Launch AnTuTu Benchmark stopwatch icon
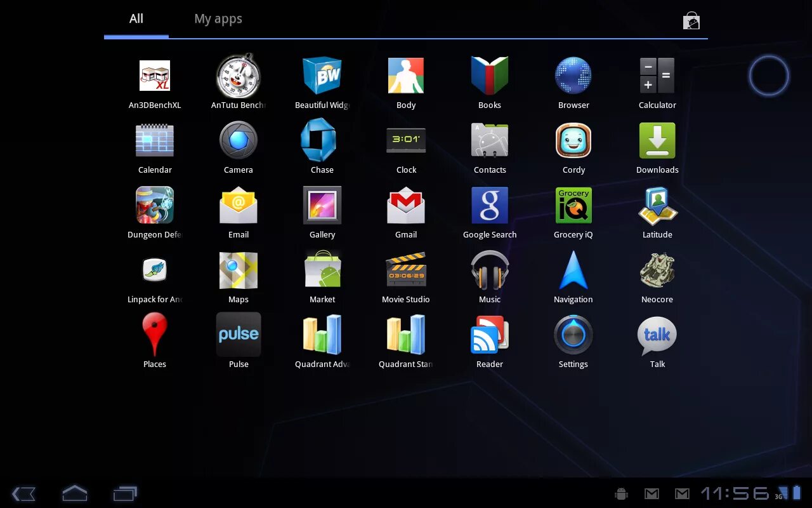This screenshot has width=812, height=508. tap(239, 76)
